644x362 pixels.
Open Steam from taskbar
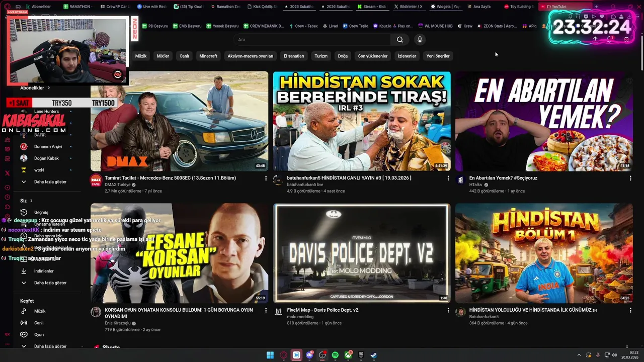pos(374,355)
